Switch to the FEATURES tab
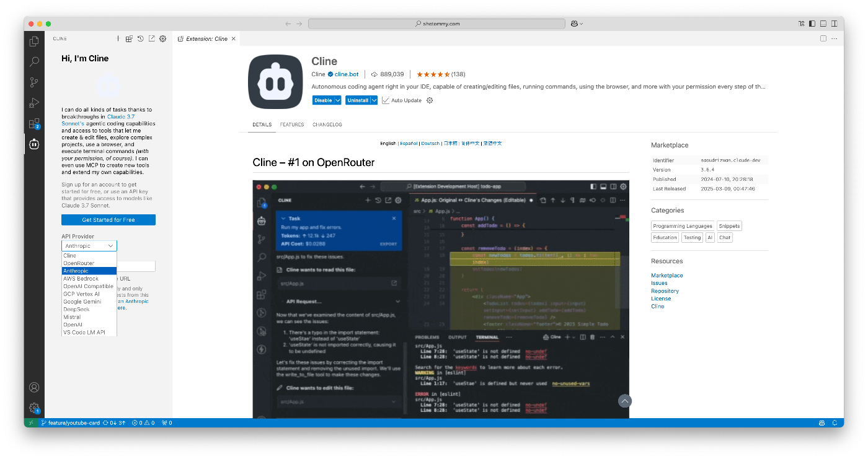Screen dimensions: 868x459 point(291,125)
